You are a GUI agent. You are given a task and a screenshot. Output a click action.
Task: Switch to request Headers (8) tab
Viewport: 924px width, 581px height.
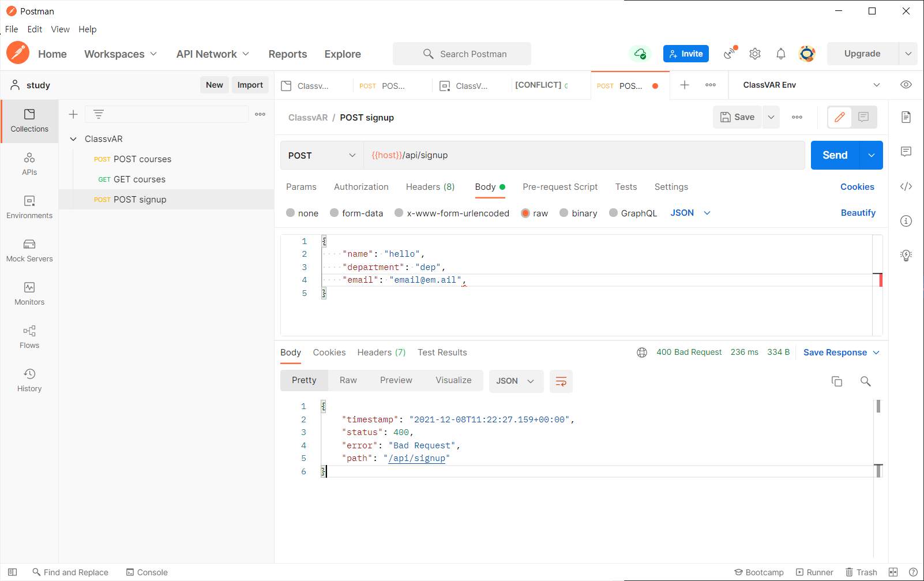[430, 187]
